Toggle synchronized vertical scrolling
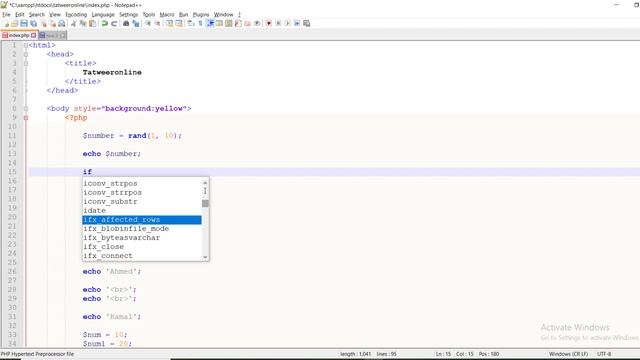 point(169,24)
